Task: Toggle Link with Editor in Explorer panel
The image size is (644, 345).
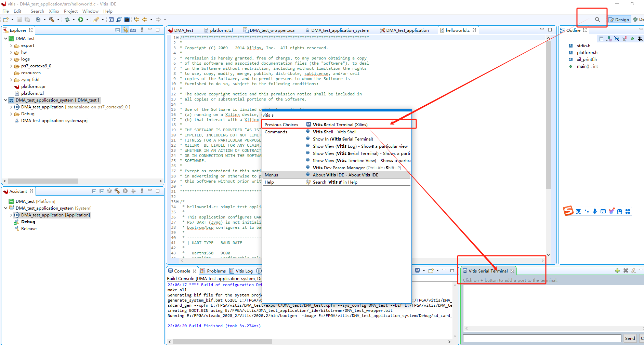Action: (126, 30)
